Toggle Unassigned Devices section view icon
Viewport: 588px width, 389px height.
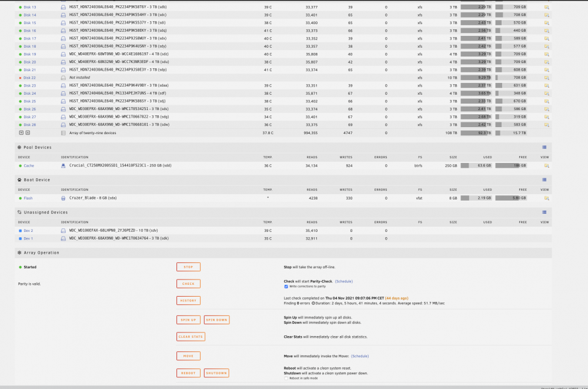pyautogui.click(x=544, y=212)
